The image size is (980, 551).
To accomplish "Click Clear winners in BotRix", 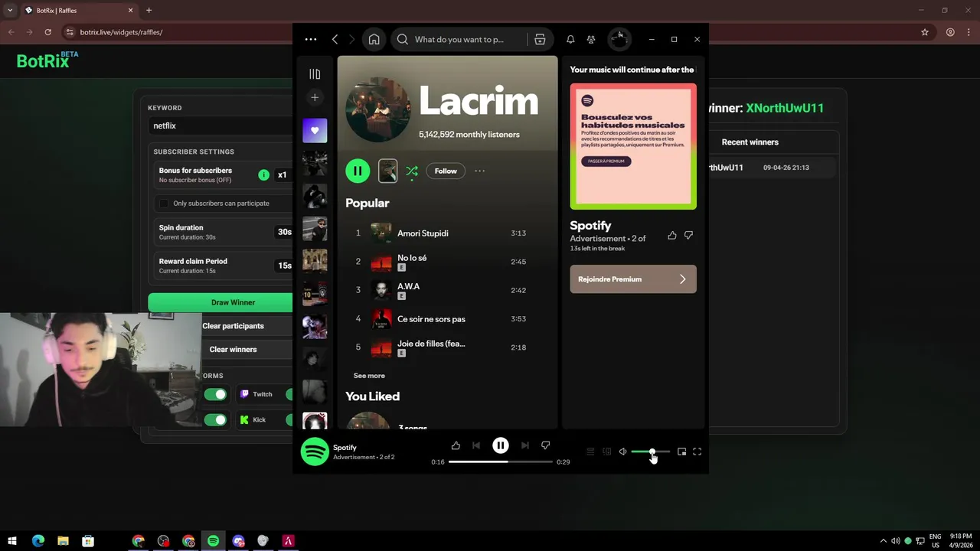I will coord(233,350).
